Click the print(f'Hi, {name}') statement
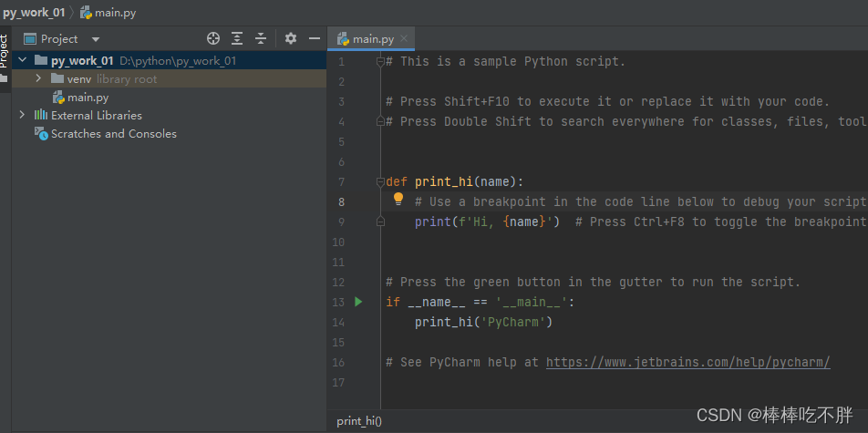 tap(487, 222)
